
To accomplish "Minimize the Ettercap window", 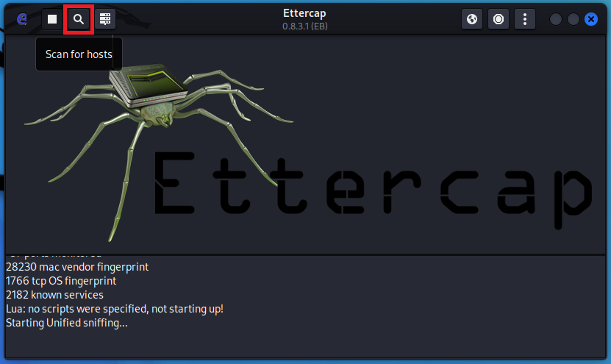I will click(556, 19).
